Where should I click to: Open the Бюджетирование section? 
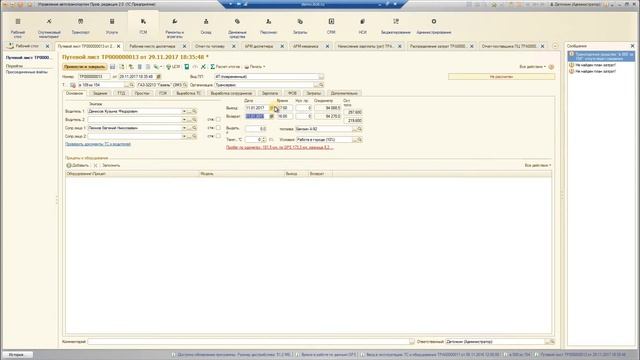(x=396, y=27)
